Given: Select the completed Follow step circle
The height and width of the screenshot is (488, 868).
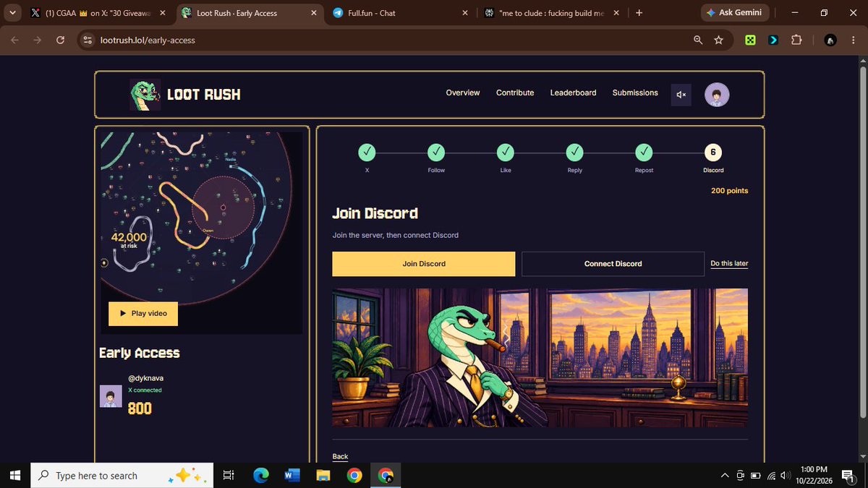Looking at the screenshot, I should tap(436, 153).
